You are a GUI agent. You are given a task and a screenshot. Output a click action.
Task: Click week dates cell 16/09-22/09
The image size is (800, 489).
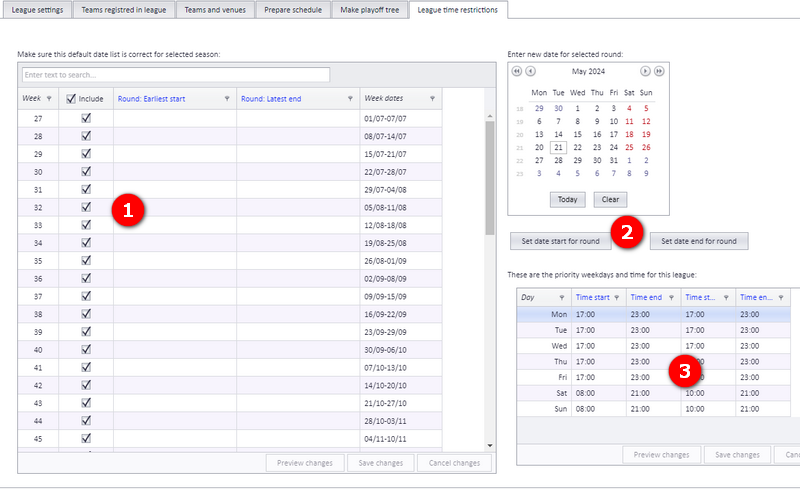401,314
